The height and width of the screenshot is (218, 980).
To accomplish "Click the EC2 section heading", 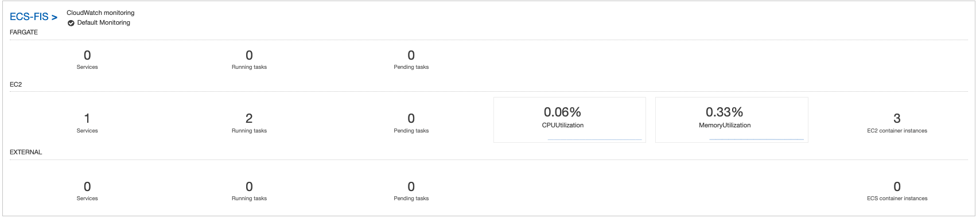I will 15,84.
